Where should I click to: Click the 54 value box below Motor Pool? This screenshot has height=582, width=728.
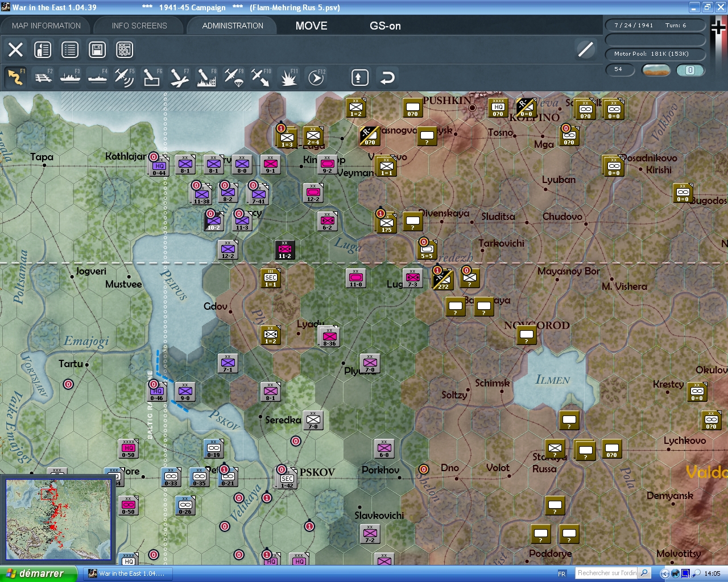(x=621, y=70)
